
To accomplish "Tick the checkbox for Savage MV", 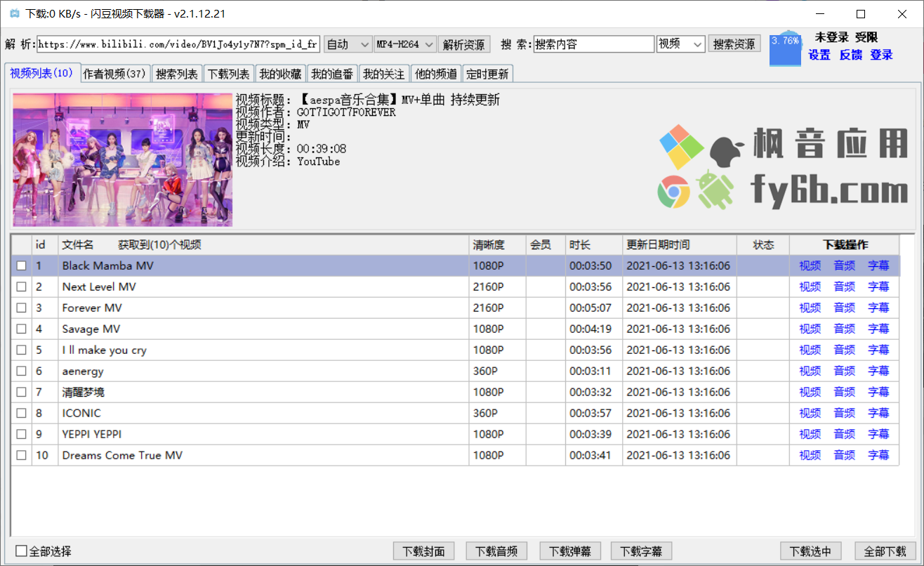I will pyautogui.click(x=22, y=329).
